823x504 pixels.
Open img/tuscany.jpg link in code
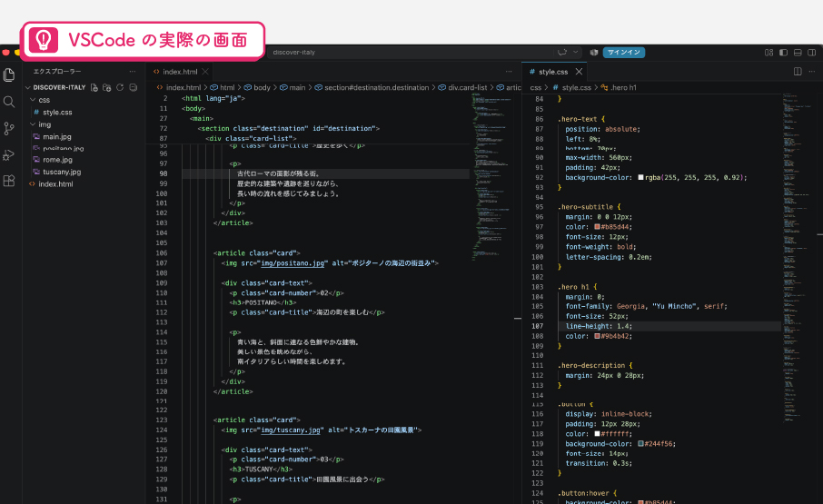[x=291, y=430]
